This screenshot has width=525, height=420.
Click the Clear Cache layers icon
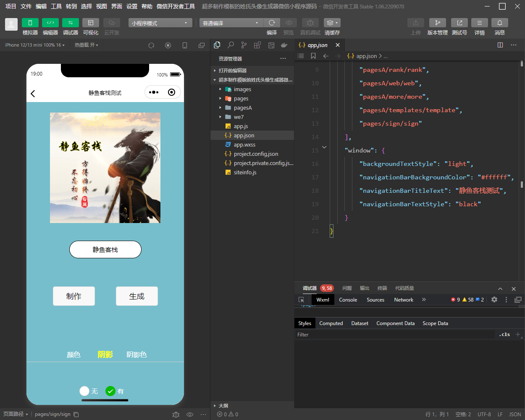[x=332, y=23]
